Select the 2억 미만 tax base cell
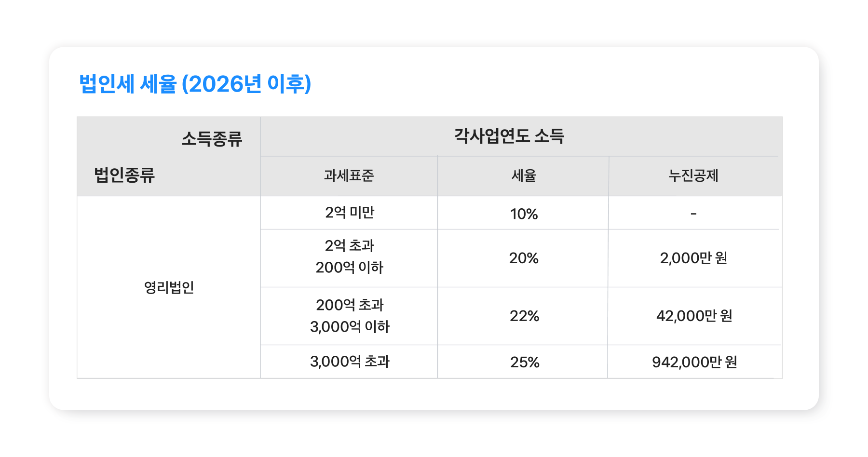Screen dimensions: 868x457 tap(349, 213)
